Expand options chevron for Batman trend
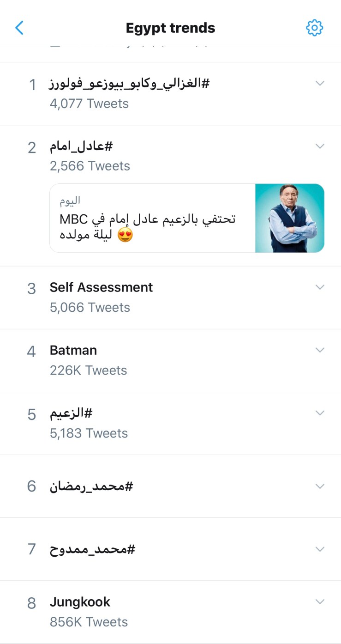Viewport: 341px width, 644px height. (320, 350)
